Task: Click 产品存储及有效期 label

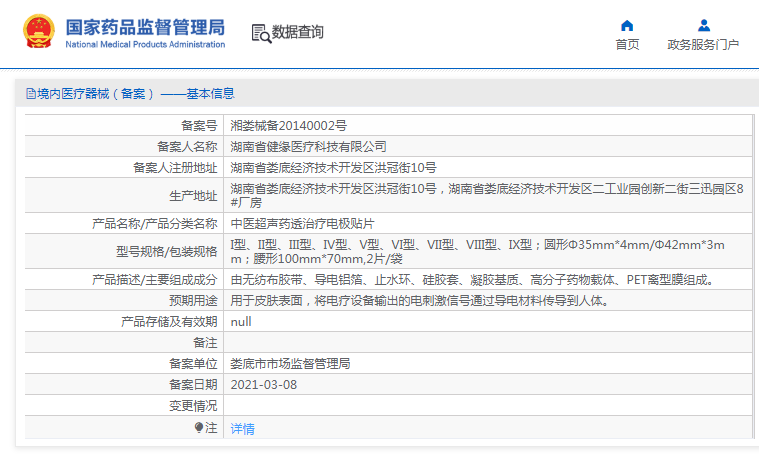Action: [x=169, y=322]
